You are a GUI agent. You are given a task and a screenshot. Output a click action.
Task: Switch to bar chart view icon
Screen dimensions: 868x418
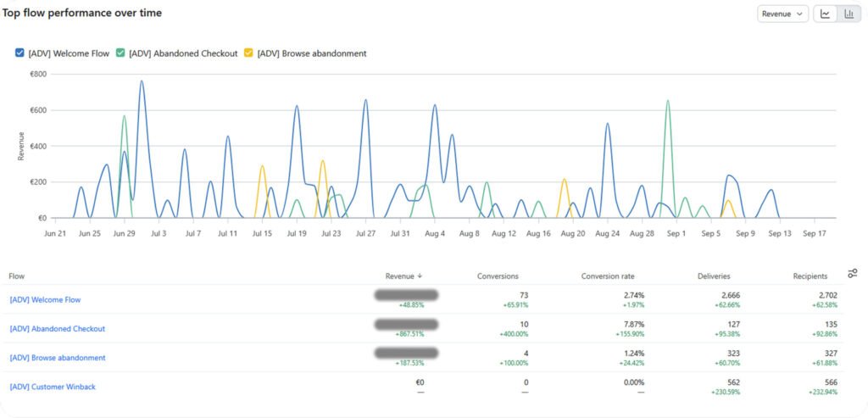pyautogui.click(x=849, y=14)
